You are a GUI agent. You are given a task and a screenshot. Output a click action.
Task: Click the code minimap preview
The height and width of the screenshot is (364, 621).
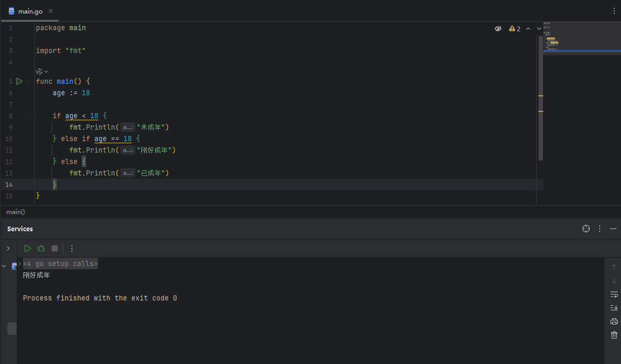click(x=582, y=39)
